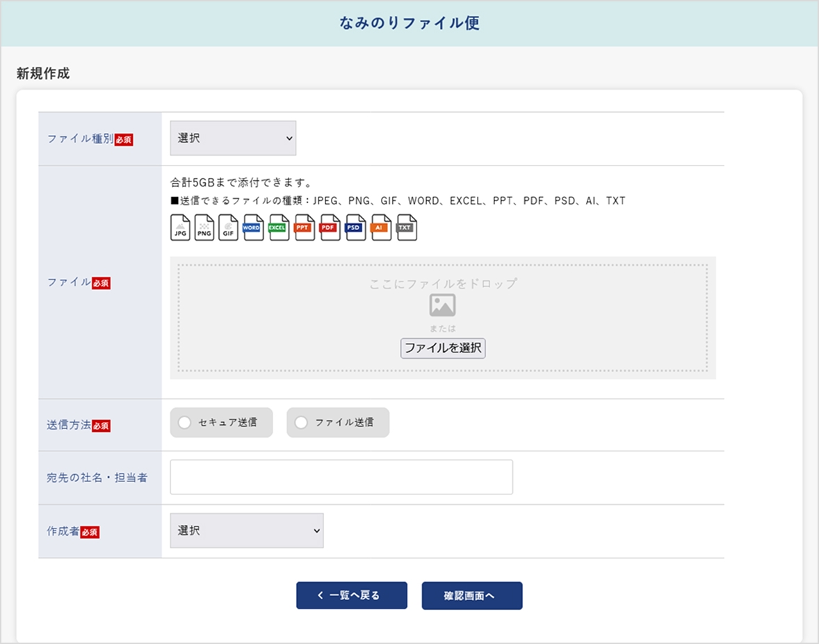Click inside the 宛先の社名・担当者 text field
819x644 pixels.
(341, 476)
